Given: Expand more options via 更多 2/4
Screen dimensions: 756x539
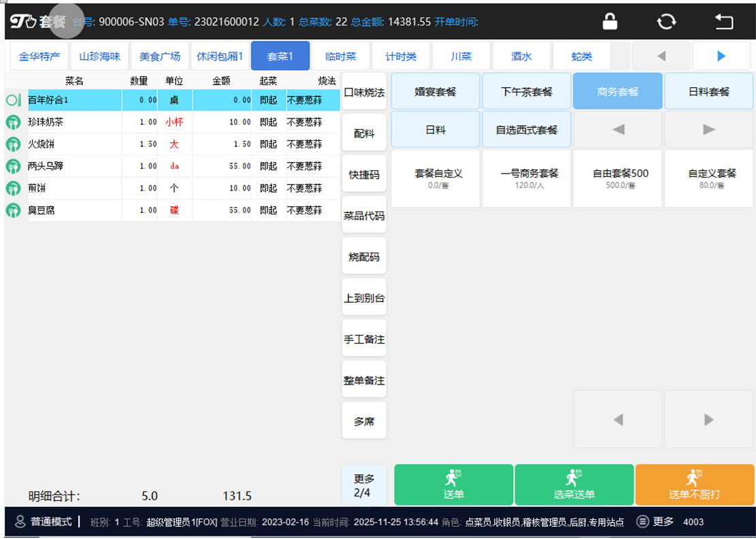Looking at the screenshot, I should [364, 485].
